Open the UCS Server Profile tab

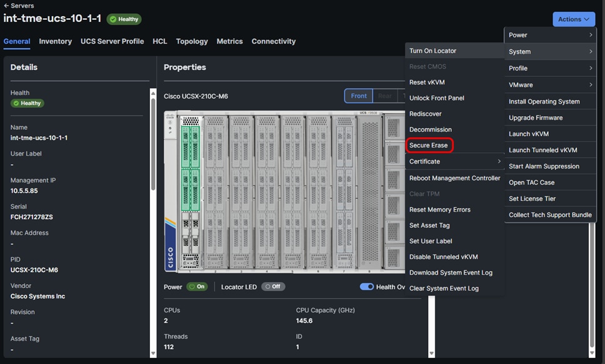point(112,41)
